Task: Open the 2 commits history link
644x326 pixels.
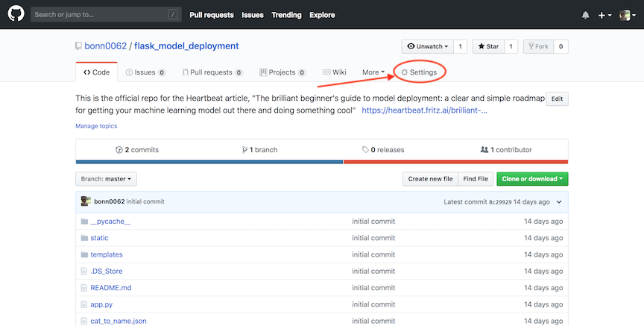Action: coord(137,150)
